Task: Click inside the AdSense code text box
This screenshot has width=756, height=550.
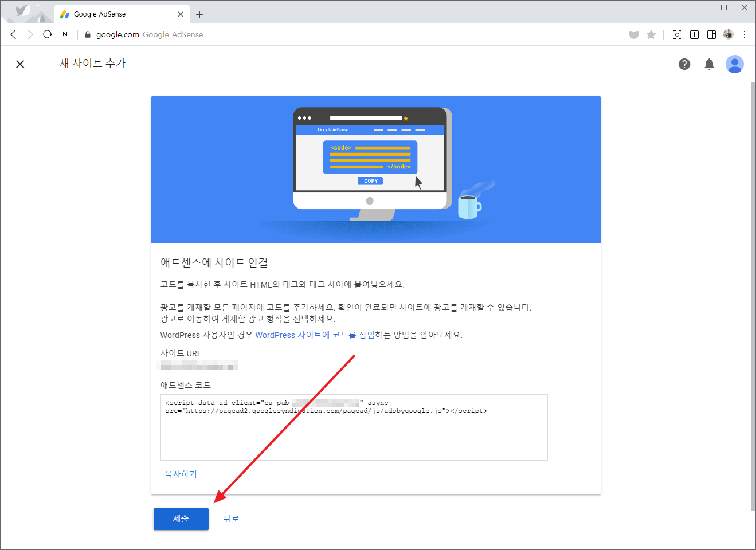Action: (354, 427)
